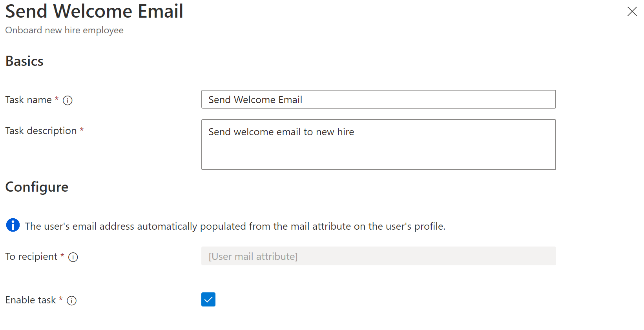644x330 pixels.
Task: Click inside the Task name field
Action: [378, 99]
